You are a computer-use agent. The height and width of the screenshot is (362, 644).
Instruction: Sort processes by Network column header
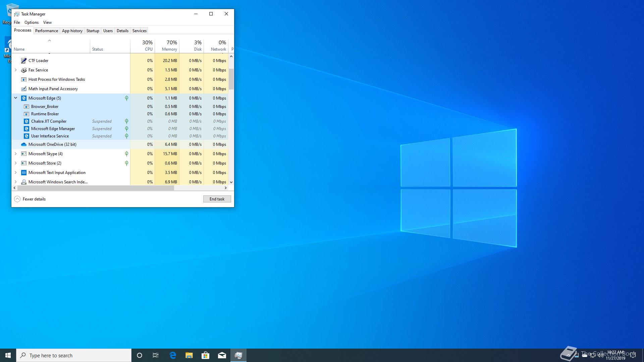click(216, 46)
